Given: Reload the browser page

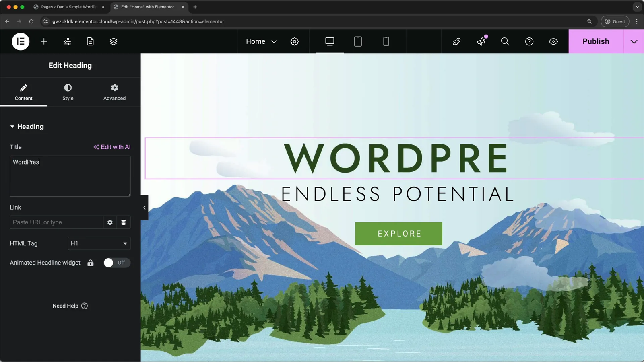Looking at the screenshot, I should coord(31,21).
